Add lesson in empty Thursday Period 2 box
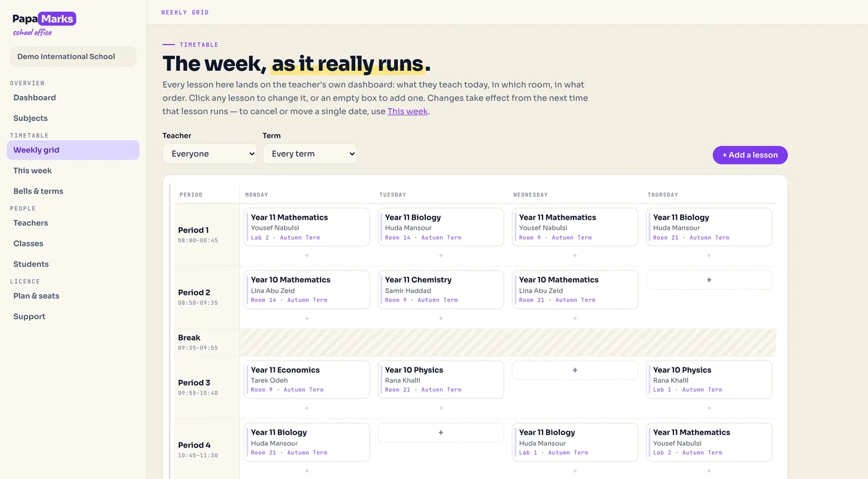868x479 pixels. pyautogui.click(x=709, y=280)
